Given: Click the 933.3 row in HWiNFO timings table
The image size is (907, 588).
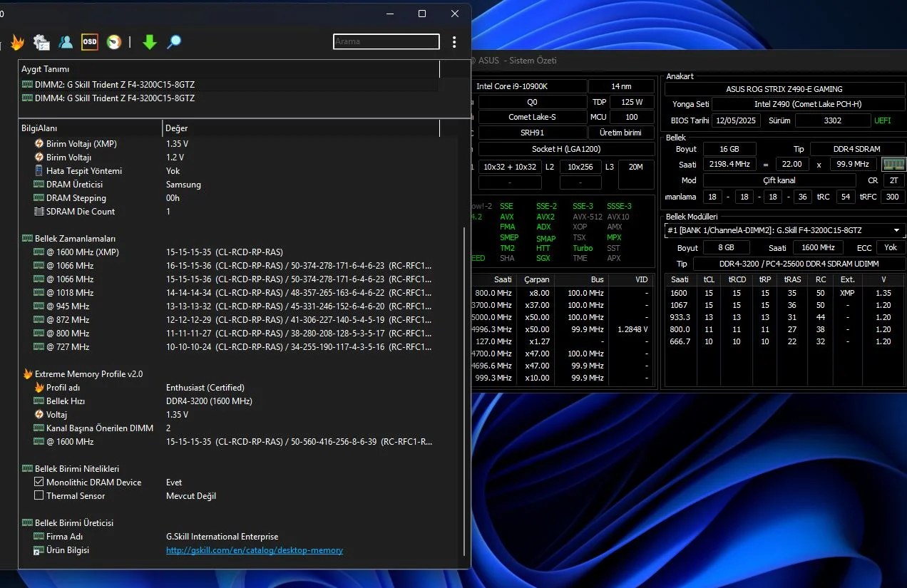Looking at the screenshot, I should pos(783,317).
